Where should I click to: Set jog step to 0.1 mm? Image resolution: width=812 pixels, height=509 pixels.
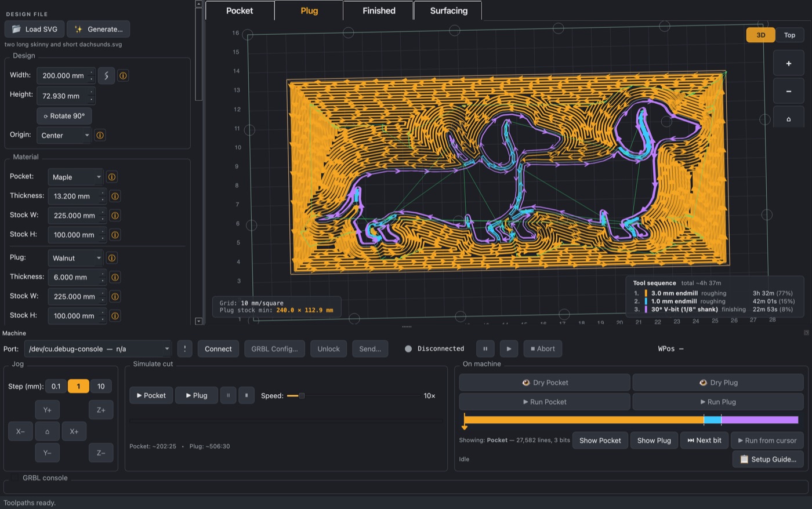(x=56, y=386)
